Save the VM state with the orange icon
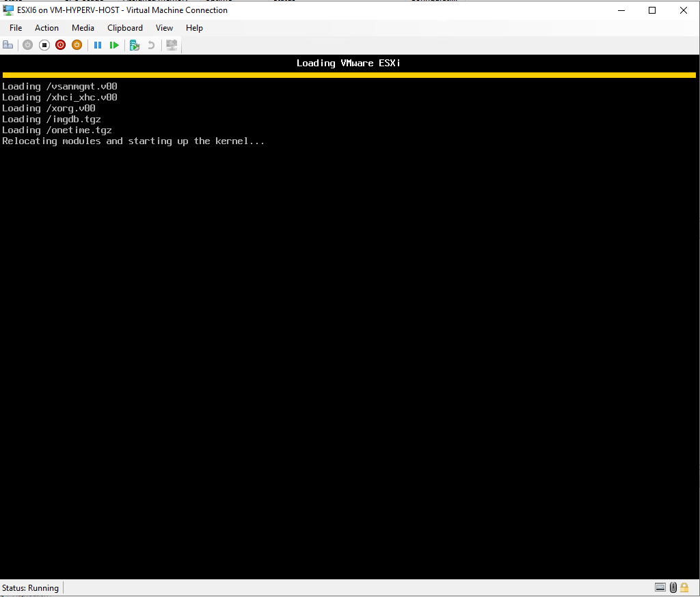Image resolution: width=700 pixels, height=597 pixels. click(x=77, y=45)
